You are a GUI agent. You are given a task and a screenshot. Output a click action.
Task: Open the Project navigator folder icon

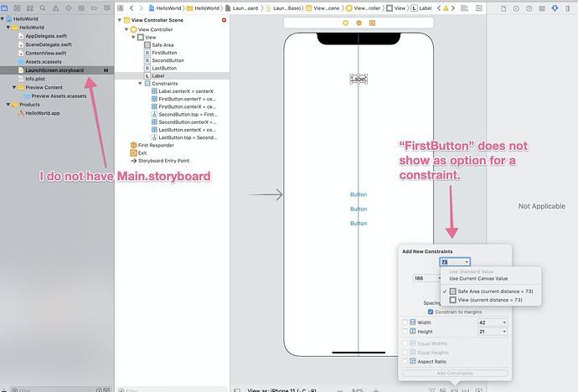pyautogui.click(x=4, y=8)
